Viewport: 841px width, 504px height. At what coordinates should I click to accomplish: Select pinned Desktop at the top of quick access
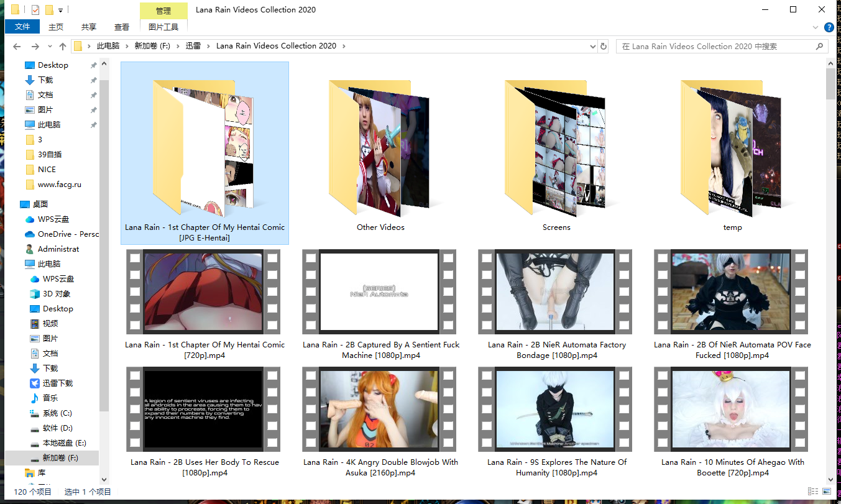[53, 65]
